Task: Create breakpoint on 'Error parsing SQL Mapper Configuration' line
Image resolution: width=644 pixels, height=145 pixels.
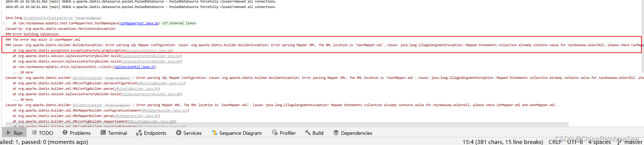Action: coord(118,78)
